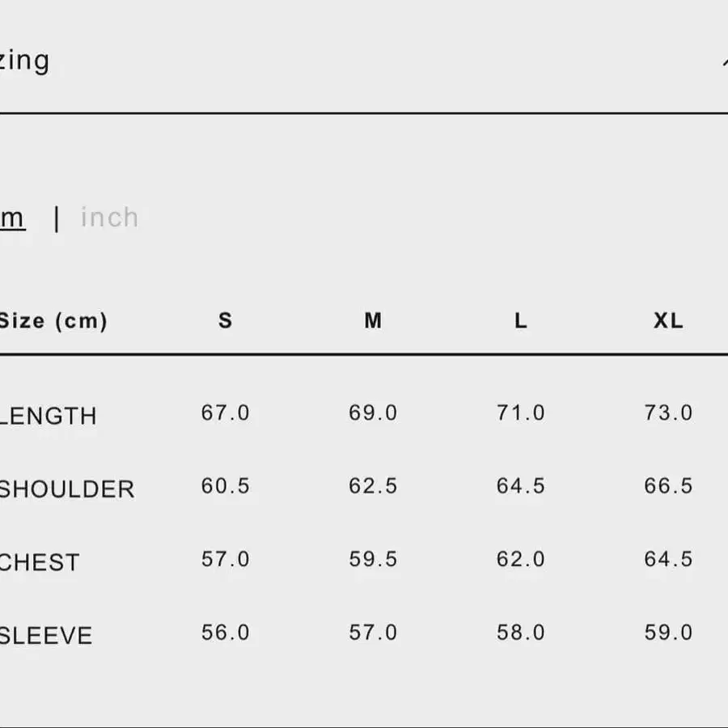Select the S size column header
The width and height of the screenshot is (728, 728).
click(226, 321)
